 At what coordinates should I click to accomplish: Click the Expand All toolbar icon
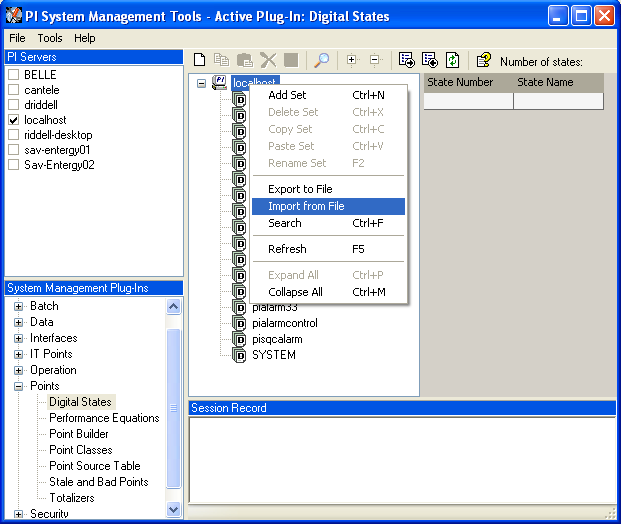pos(352,60)
